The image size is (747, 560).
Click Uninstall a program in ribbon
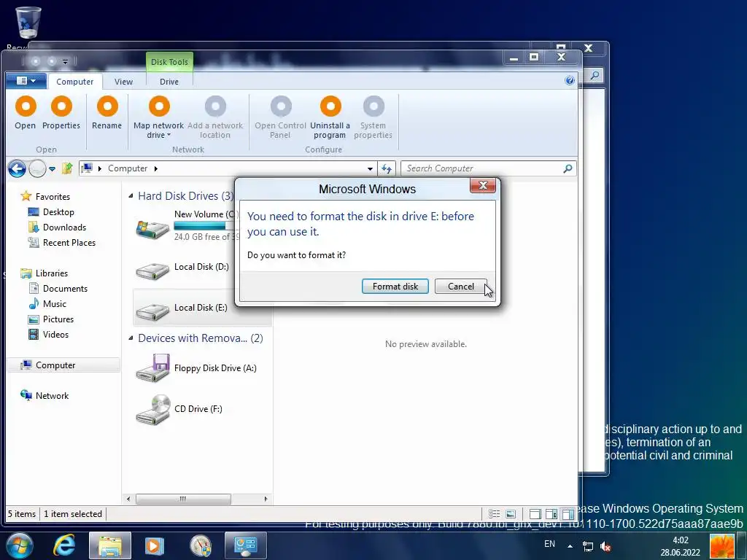(330, 106)
